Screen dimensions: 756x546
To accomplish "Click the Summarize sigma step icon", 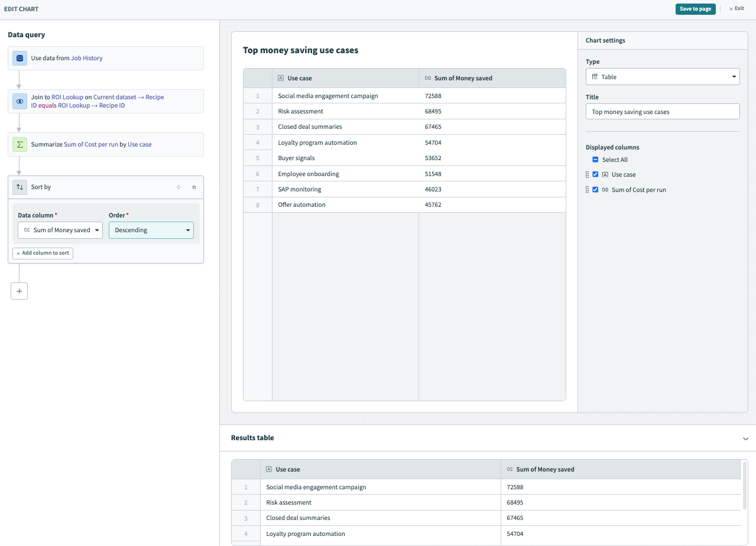I will coord(20,144).
